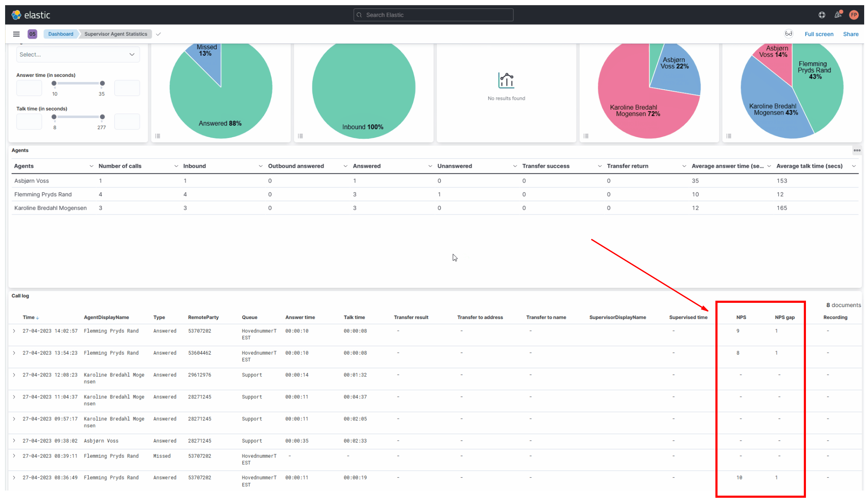Click the checkmark next to Supervisor Agent Statistics

click(158, 34)
